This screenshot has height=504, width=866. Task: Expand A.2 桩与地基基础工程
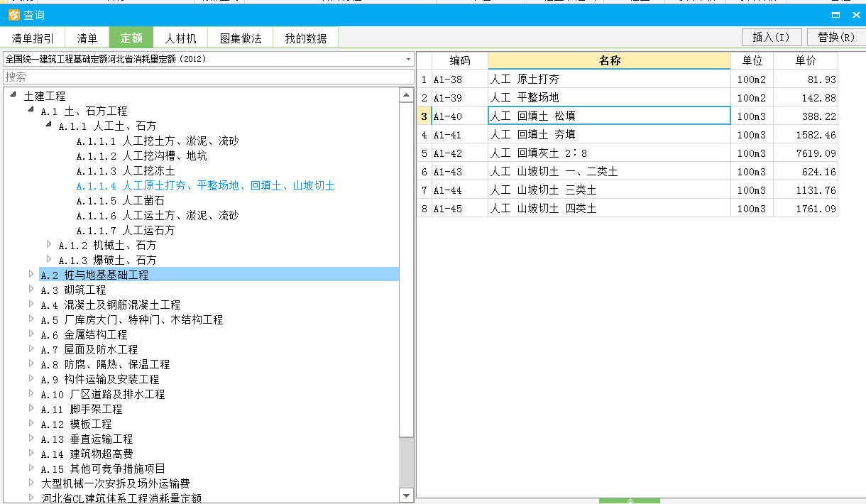[31, 274]
